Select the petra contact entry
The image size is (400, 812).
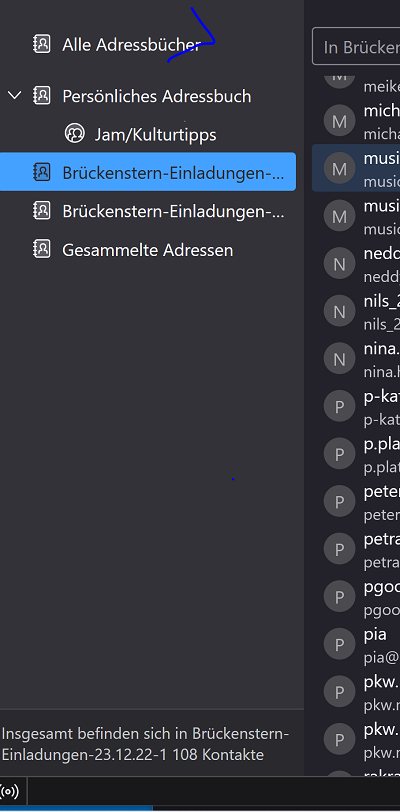356,549
